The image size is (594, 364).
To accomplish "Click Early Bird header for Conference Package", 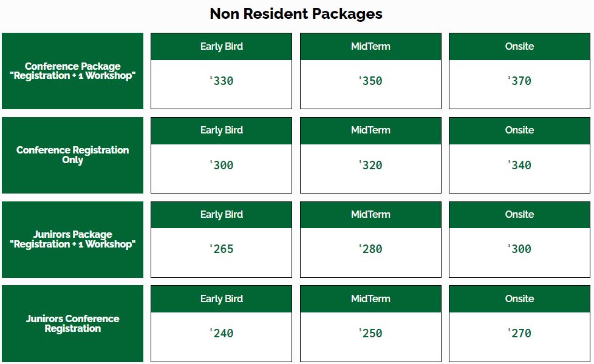I will point(222,46).
